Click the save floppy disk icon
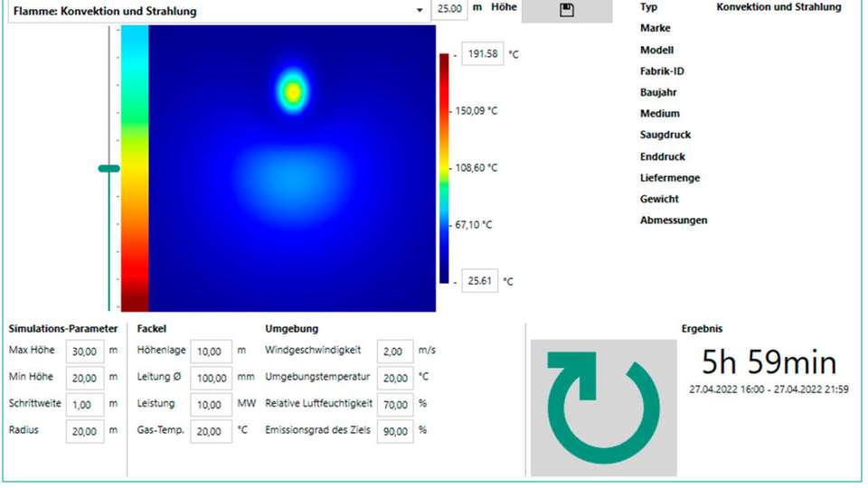This screenshot has height=488, width=868. pos(566,9)
